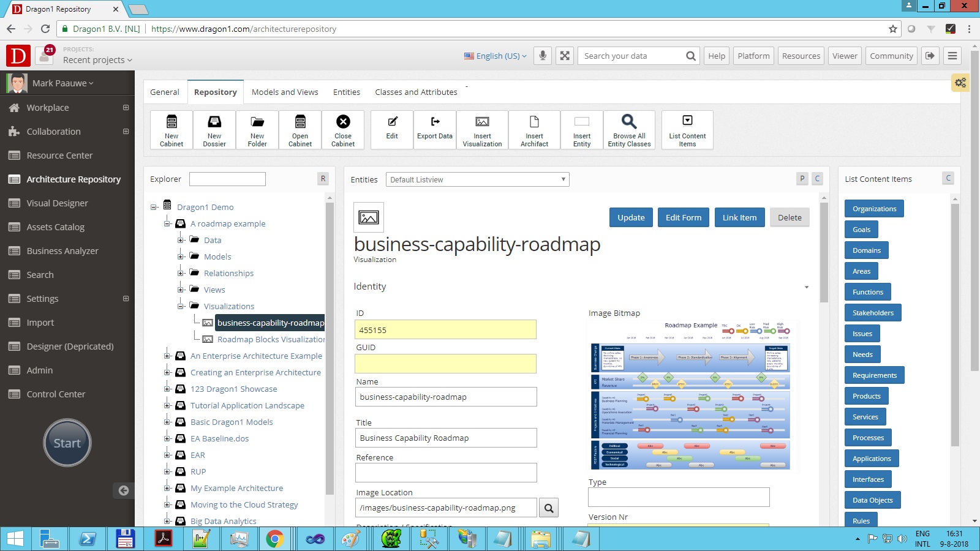The image size is (980, 551).
Task: Click the Windows Start button
Action: coord(15,539)
